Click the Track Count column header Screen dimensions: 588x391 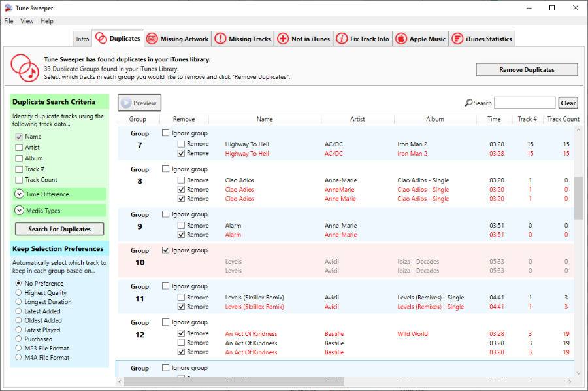coord(563,119)
